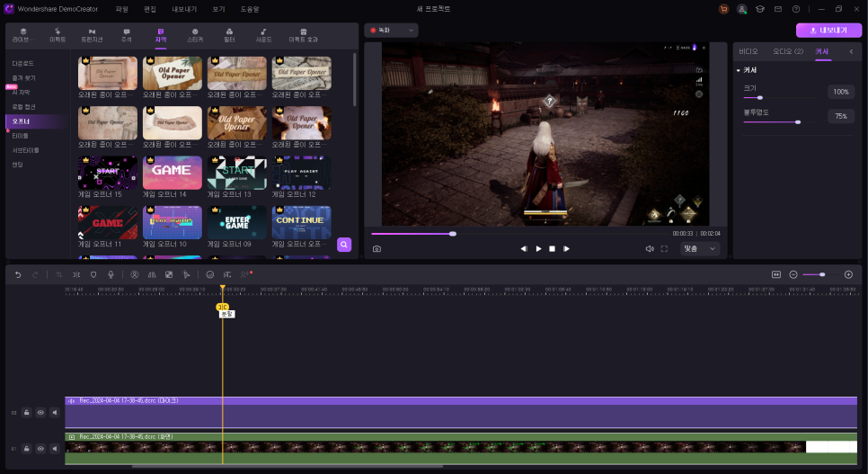
Task: Open the message envelope icon
Action: point(778,9)
